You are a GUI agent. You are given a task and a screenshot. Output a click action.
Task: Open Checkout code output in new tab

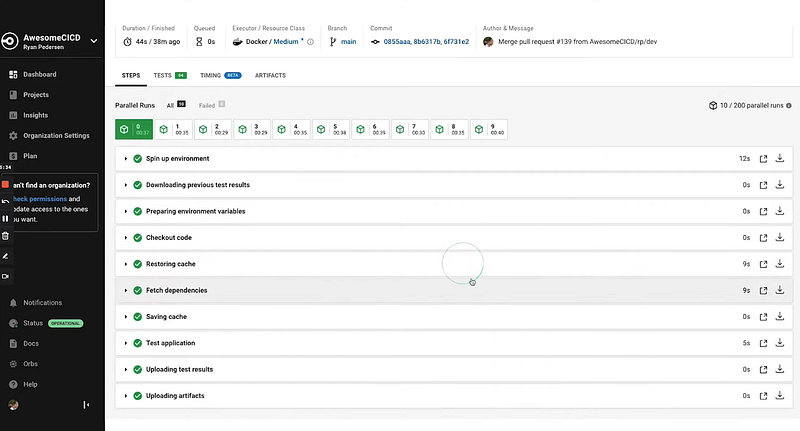(763, 238)
